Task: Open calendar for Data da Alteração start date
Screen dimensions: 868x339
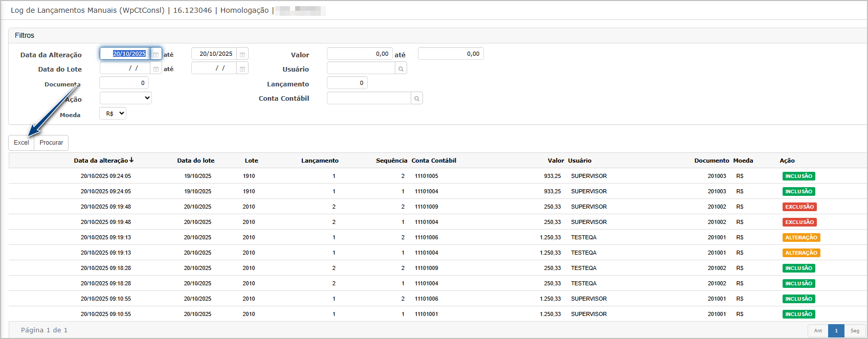Action: (156, 54)
